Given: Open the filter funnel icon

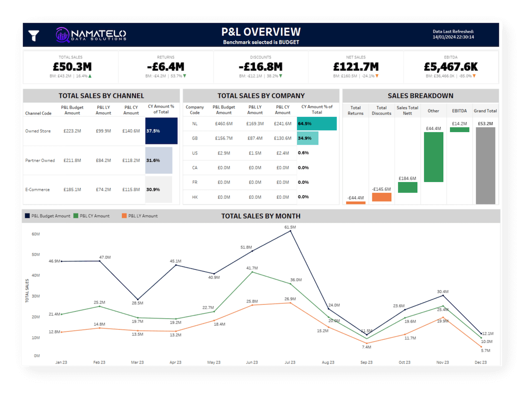Looking at the screenshot, I should click(x=34, y=36).
